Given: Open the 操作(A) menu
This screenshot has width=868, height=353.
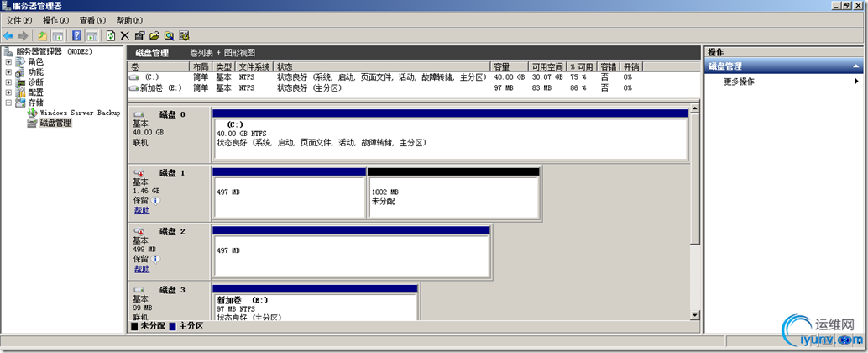Looking at the screenshot, I should [56, 20].
